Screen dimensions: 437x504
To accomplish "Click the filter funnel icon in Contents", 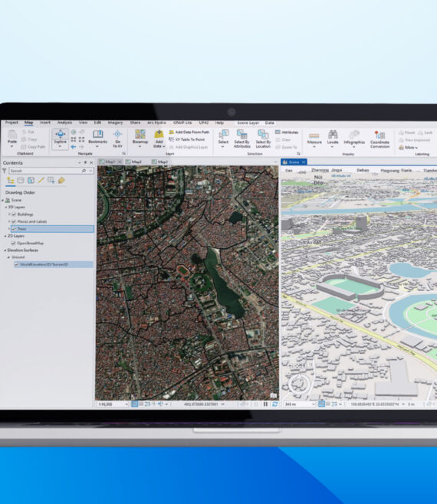I will pos(4,171).
